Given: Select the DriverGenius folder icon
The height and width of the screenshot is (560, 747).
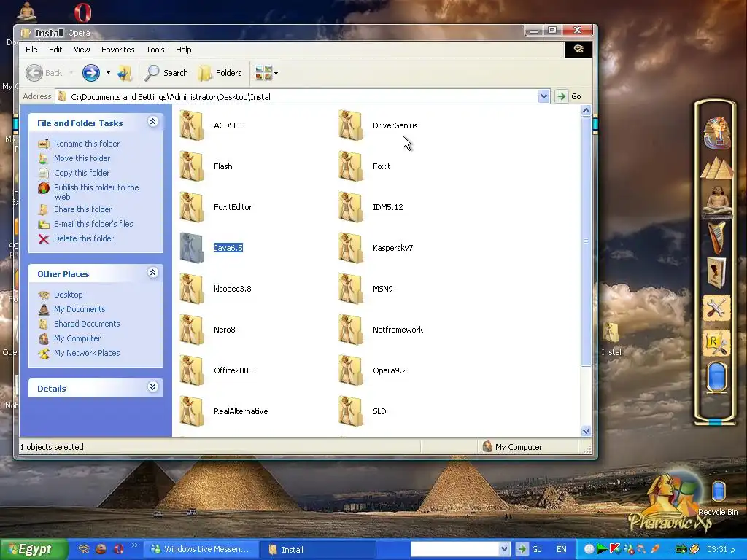Looking at the screenshot, I should coord(351,125).
